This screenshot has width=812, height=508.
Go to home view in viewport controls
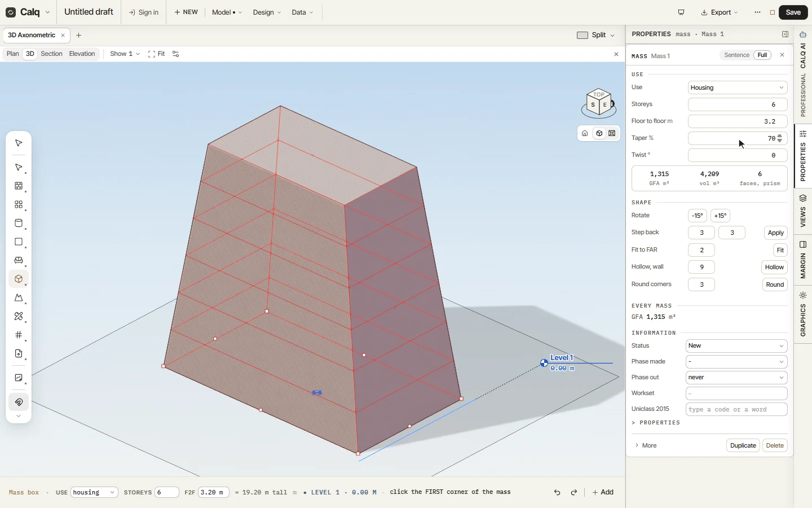point(585,134)
